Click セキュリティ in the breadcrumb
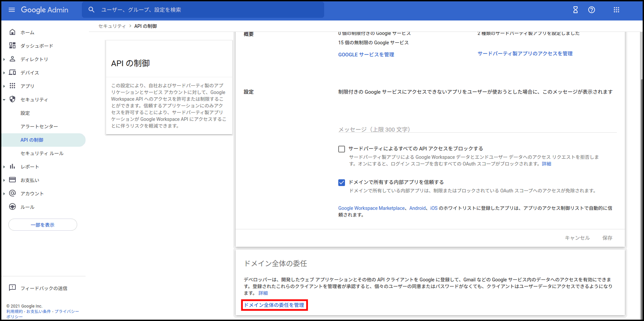Viewport: 644px width, 321px height. click(x=112, y=26)
